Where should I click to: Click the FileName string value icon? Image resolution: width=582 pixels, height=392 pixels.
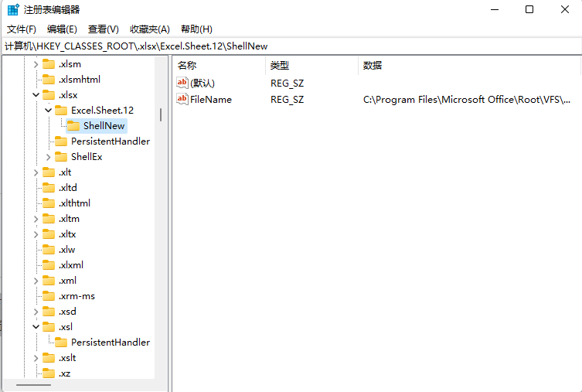coord(182,99)
